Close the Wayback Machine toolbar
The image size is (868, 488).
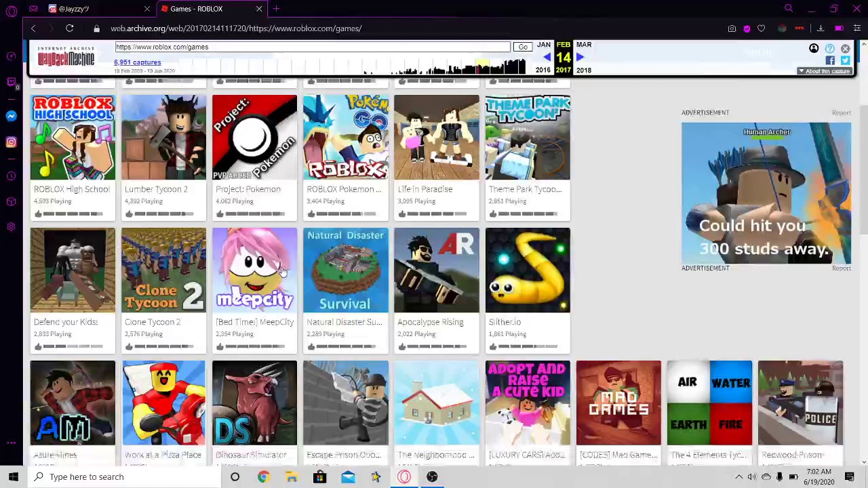tap(846, 49)
